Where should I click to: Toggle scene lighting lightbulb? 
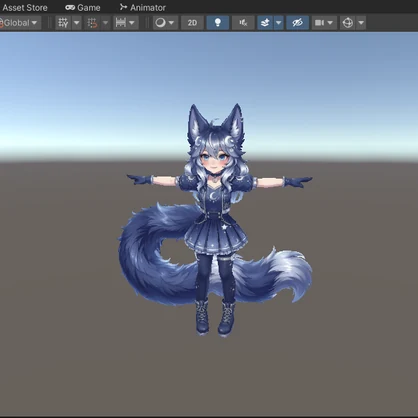coord(218,23)
